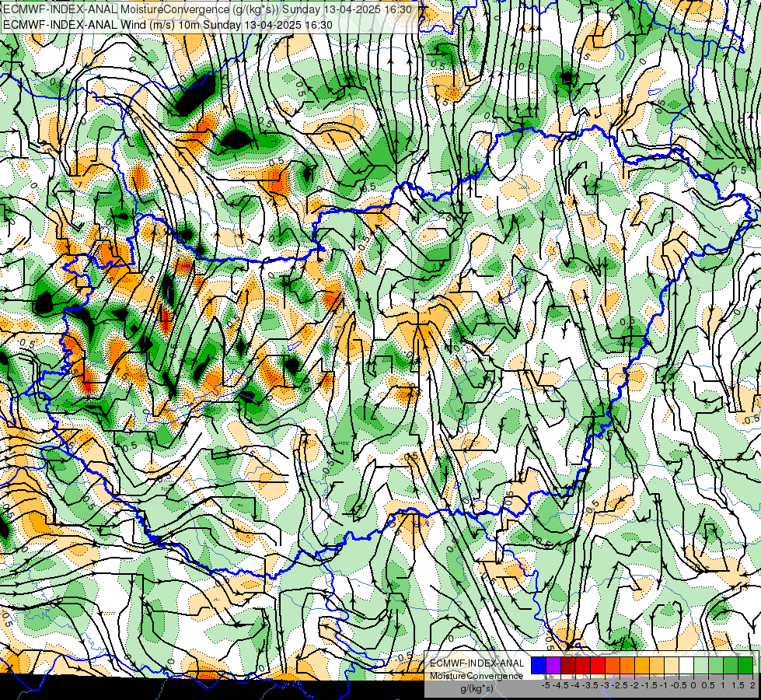Click the g/(kg*s) unit label in the legend
The height and width of the screenshot is (700, 761).
pos(477,689)
